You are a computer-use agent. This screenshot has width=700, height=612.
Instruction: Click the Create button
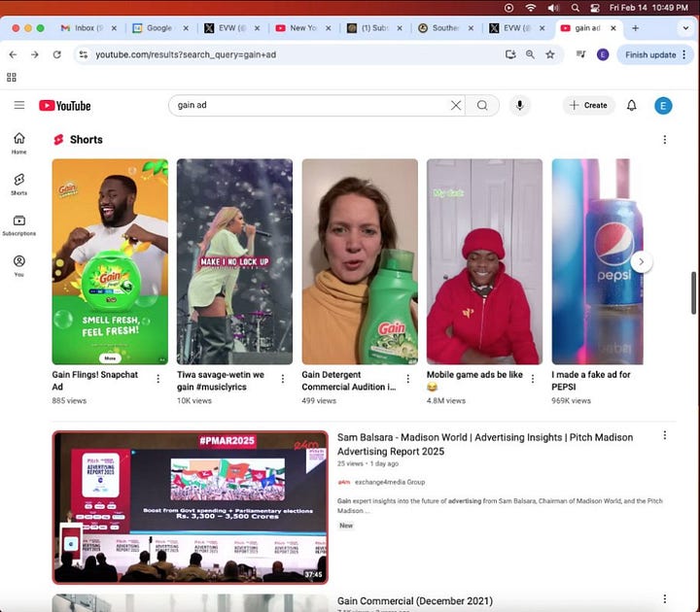(x=589, y=105)
